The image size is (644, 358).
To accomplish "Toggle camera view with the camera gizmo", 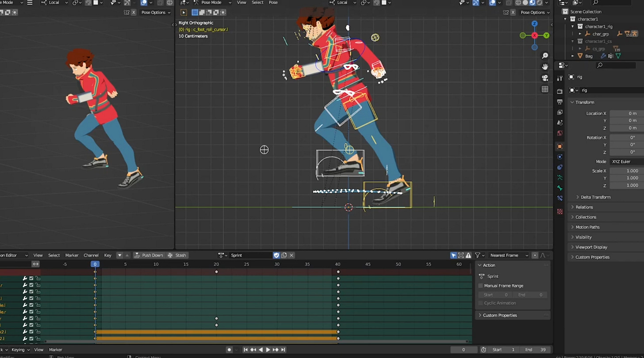I will (x=545, y=78).
